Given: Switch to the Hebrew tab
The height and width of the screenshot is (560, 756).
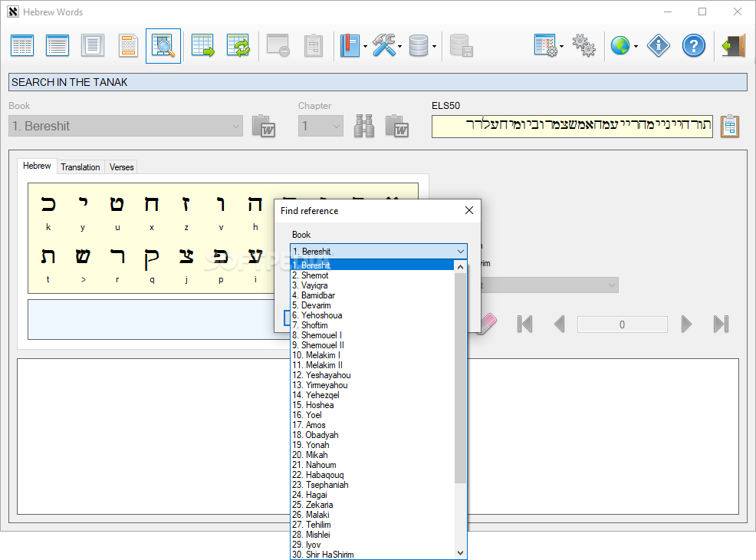Looking at the screenshot, I should point(37,166).
